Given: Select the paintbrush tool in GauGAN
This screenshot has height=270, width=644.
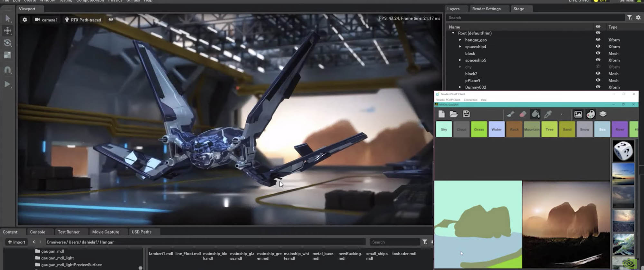Looking at the screenshot, I should point(510,114).
